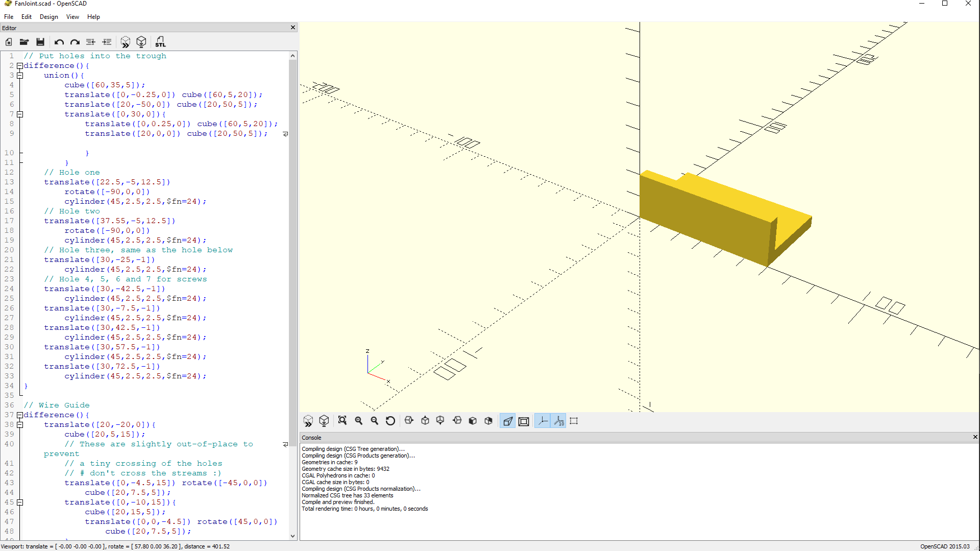Open the Edit menu

pyautogui.click(x=27, y=17)
